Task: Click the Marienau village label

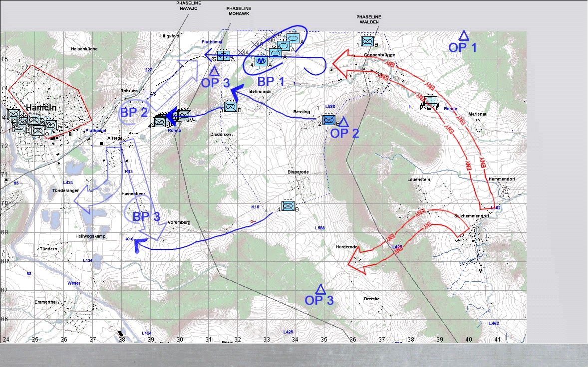Action: (478, 114)
